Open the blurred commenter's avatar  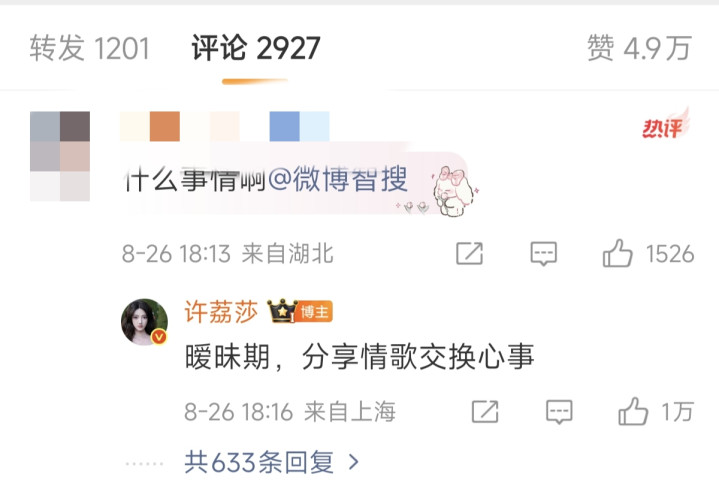[60, 156]
